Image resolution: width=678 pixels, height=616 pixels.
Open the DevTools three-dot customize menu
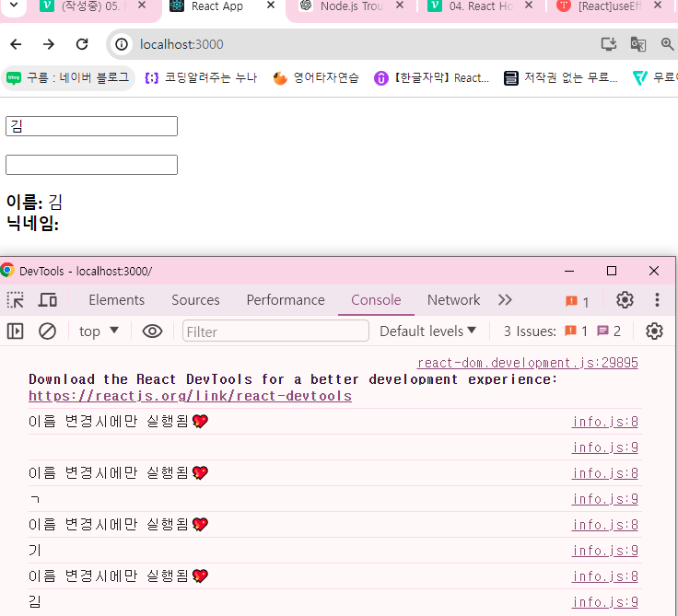(x=657, y=299)
